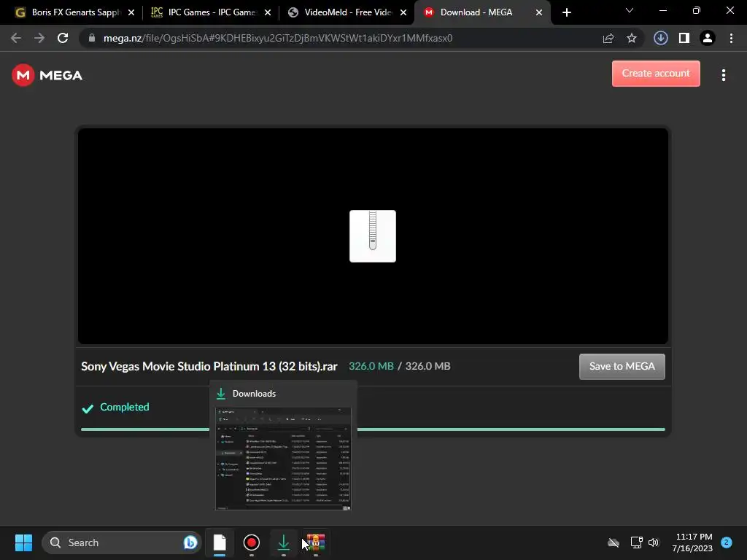Open the Windows Start menu

coord(23,542)
